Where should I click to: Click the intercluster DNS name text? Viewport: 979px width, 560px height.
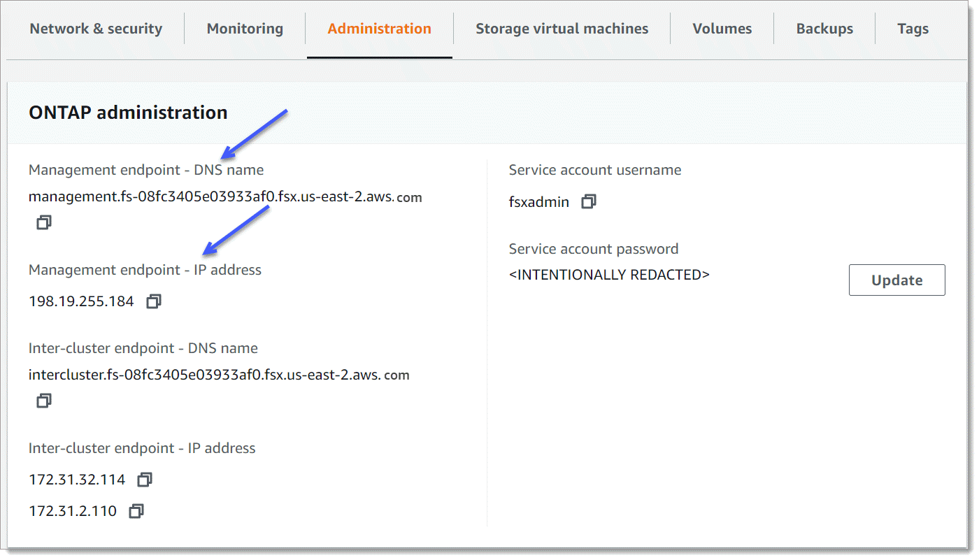(x=219, y=375)
